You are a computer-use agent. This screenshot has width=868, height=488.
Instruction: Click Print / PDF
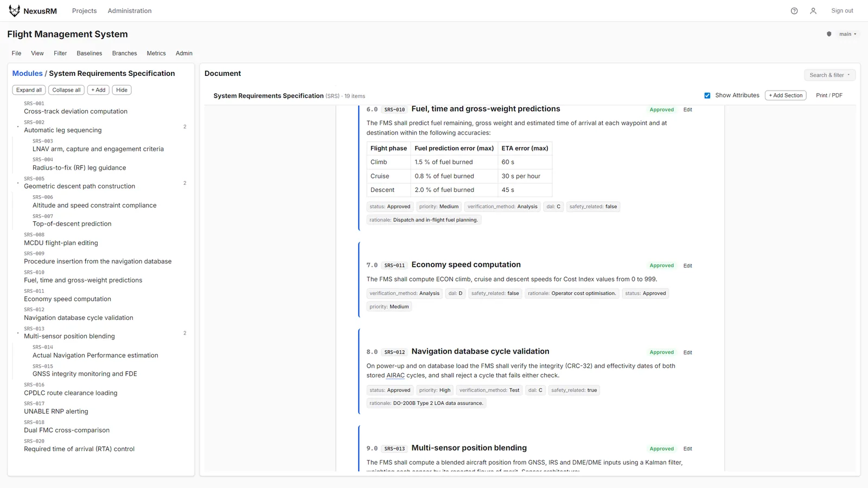829,95
